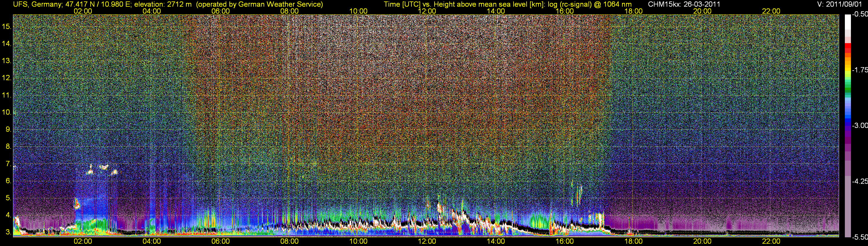
Task: Click the '18:00' label on the top time axis
Action: tap(633, 11)
